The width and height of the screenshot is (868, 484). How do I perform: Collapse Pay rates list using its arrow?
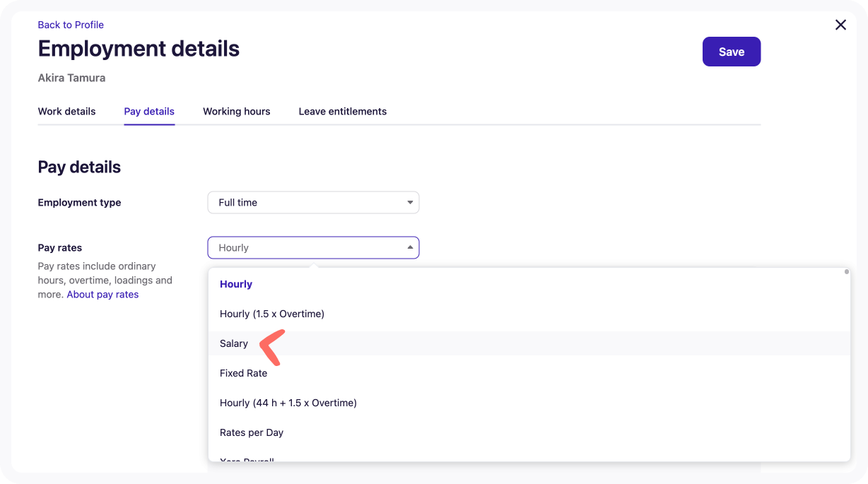[x=410, y=248]
